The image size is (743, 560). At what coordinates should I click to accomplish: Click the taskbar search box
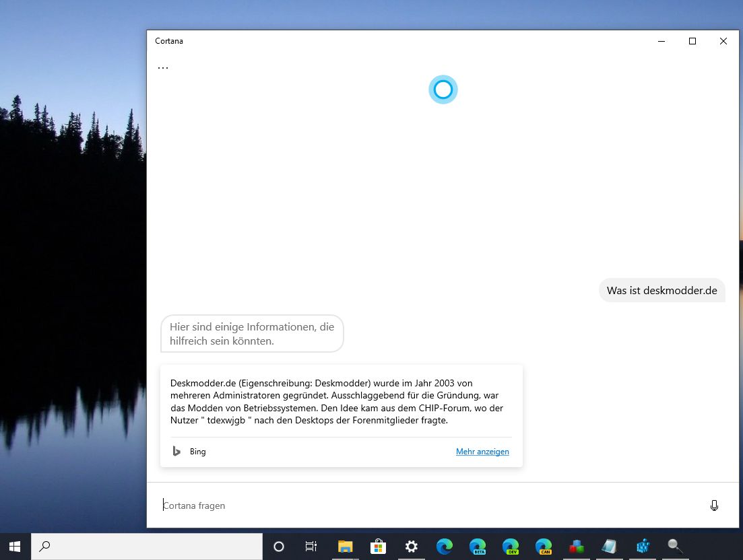tap(147, 547)
